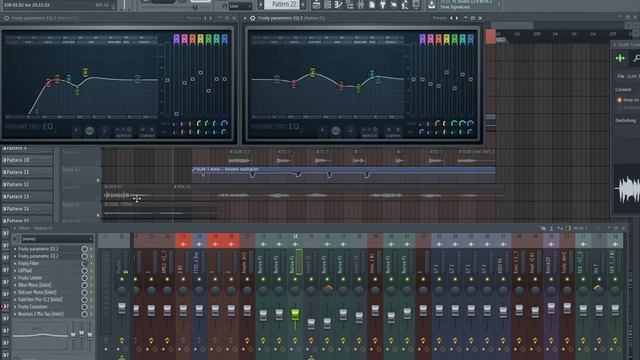Click the mixer mini EQ curve display
Image resolution: width=640 pixels, height=360 pixels.
[40, 335]
